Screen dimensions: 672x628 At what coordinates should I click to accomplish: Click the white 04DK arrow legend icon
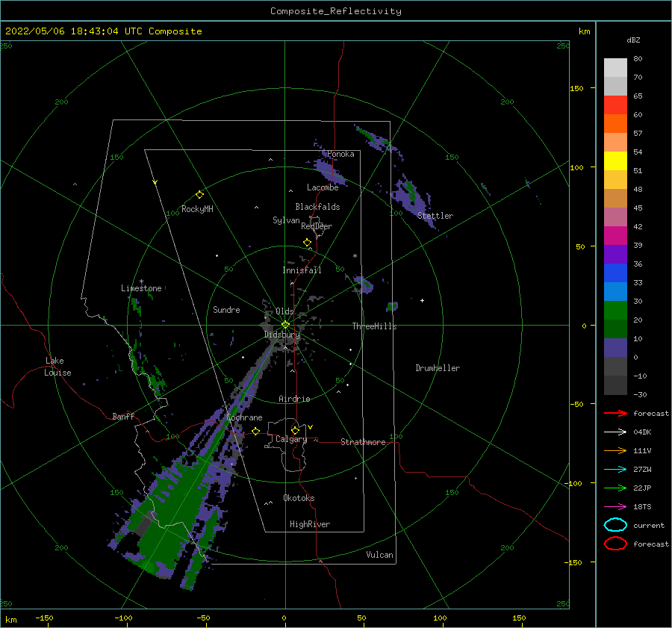pos(615,432)
